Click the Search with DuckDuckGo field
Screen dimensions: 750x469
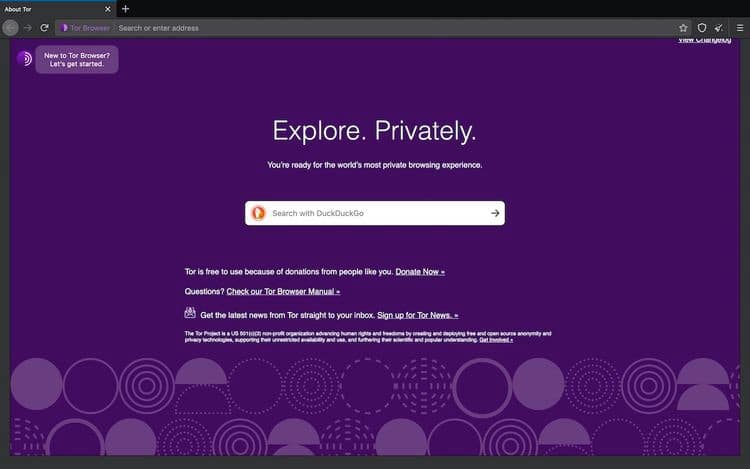(375, 213)
